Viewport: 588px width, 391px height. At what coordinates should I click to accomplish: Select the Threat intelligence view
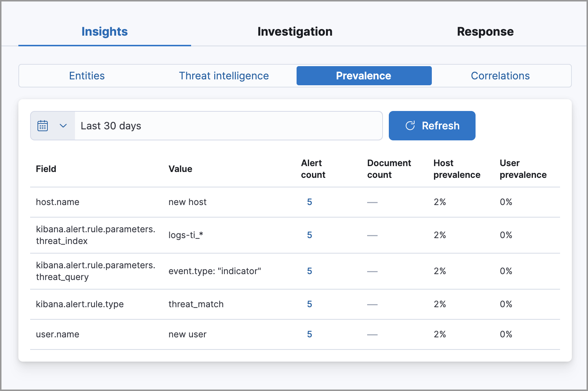[224, 76]
